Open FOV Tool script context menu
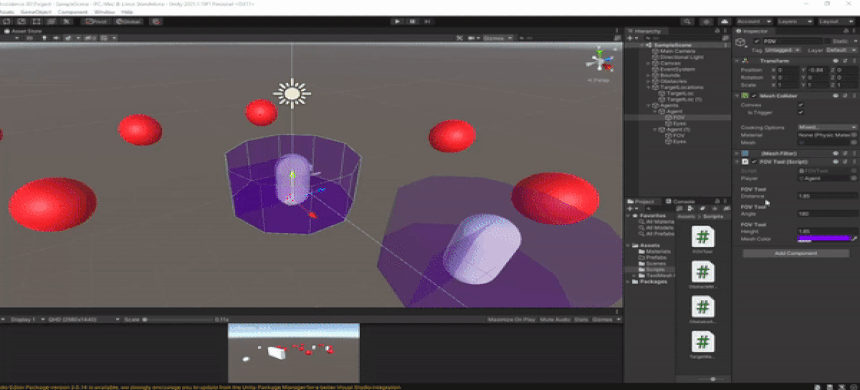 pos(854,162)
